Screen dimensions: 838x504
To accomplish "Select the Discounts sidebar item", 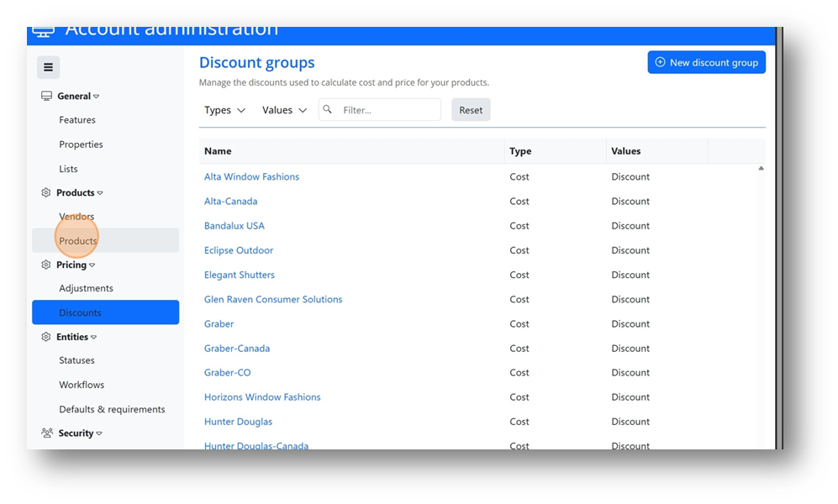I will [x=105, y=312].
